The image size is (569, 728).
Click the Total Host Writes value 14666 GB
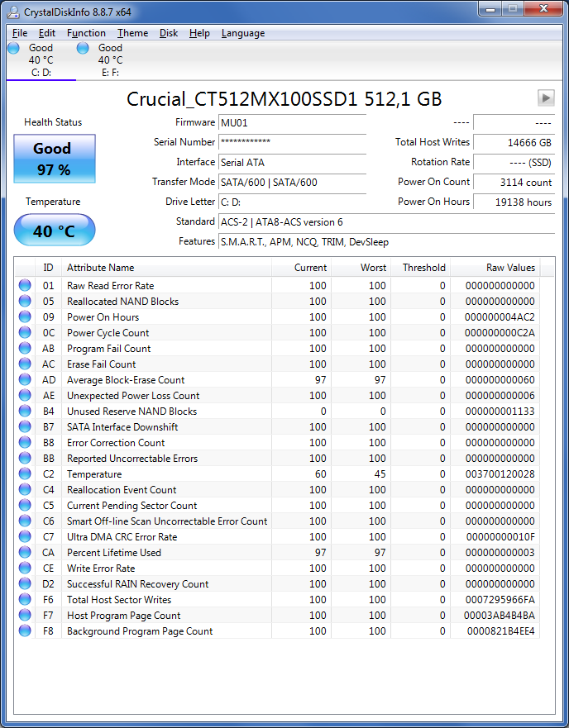pyautogui.click(x=514, y=142)
